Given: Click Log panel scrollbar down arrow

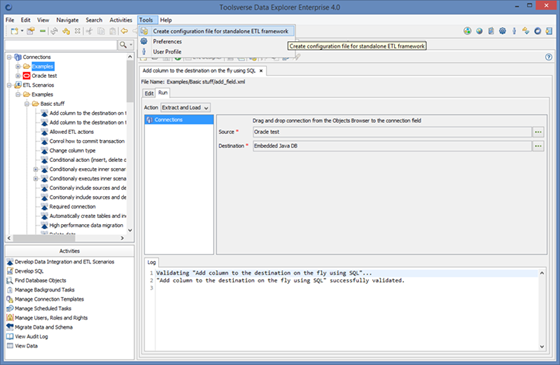Looking at the screenshot, I should [542, 346].
